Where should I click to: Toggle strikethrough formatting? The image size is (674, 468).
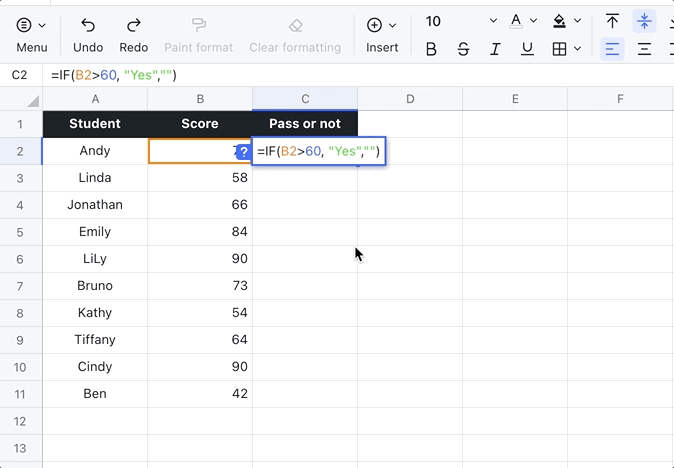[x=463, y=49]
